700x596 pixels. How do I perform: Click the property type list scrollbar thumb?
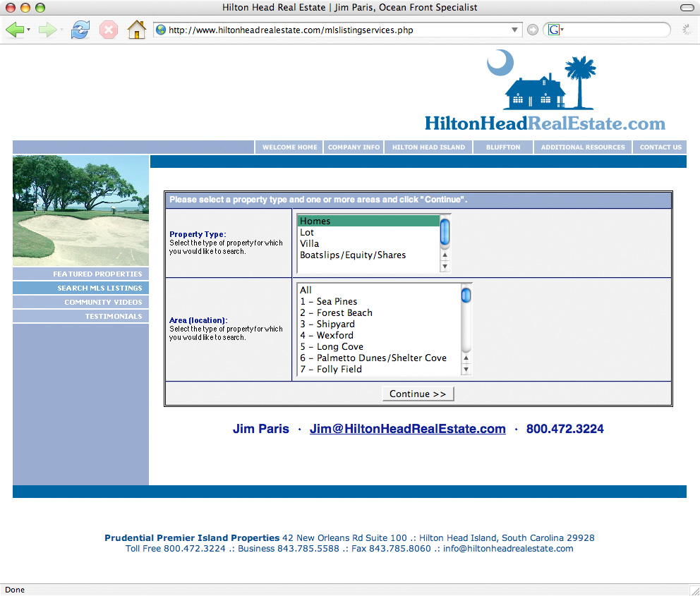[445, 232]
